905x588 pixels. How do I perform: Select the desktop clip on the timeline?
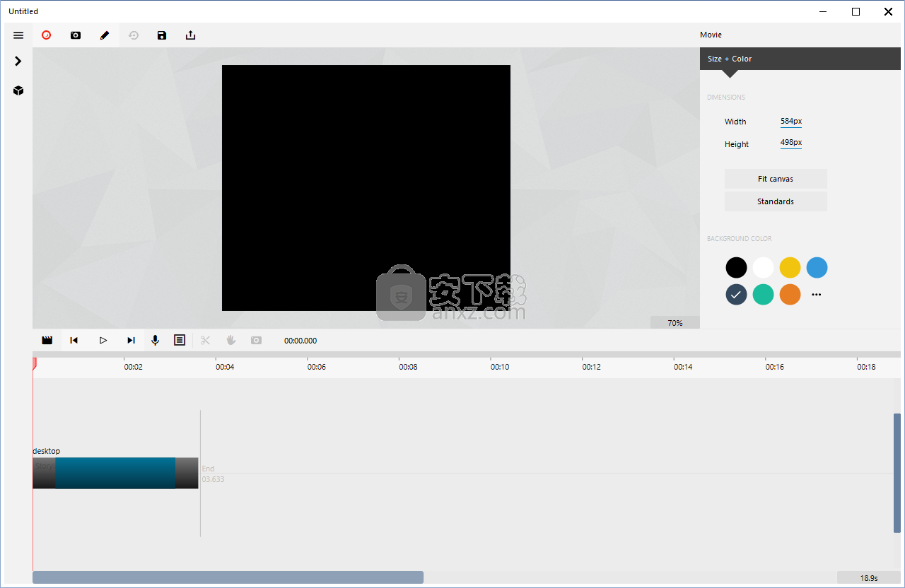coord(115,473)
